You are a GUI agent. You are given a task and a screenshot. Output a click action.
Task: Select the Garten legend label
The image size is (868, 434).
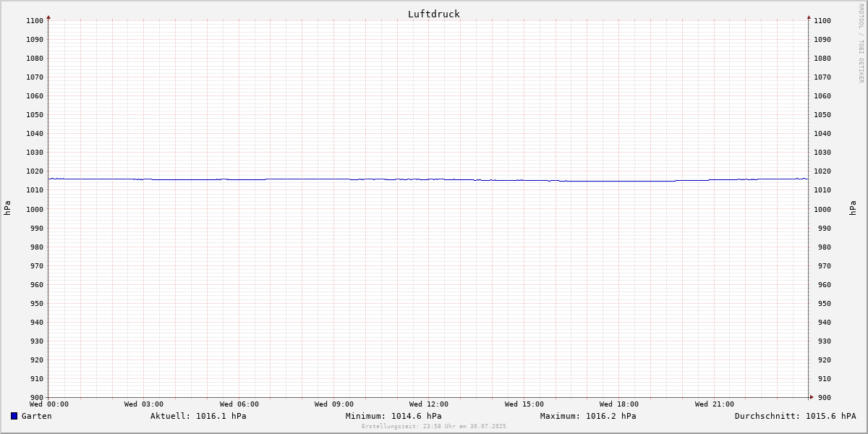36,416
